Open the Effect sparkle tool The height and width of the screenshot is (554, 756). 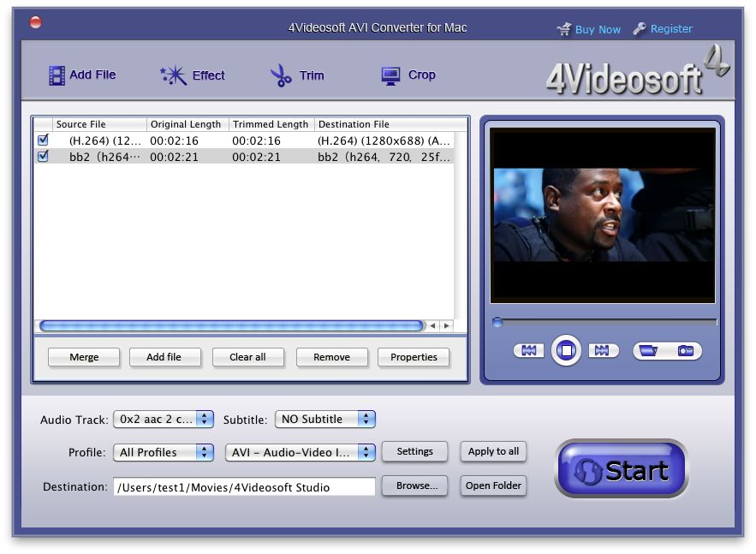[x=173, y=75]
